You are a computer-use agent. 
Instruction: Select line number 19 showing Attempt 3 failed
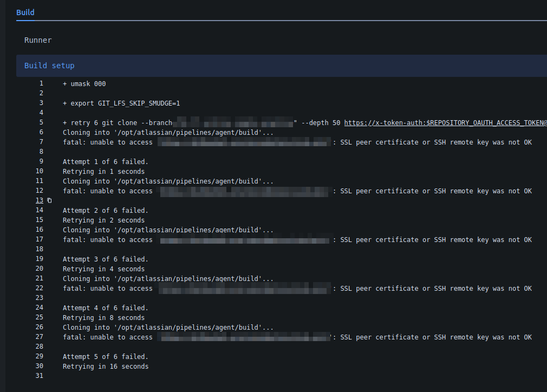coord(40,259)
